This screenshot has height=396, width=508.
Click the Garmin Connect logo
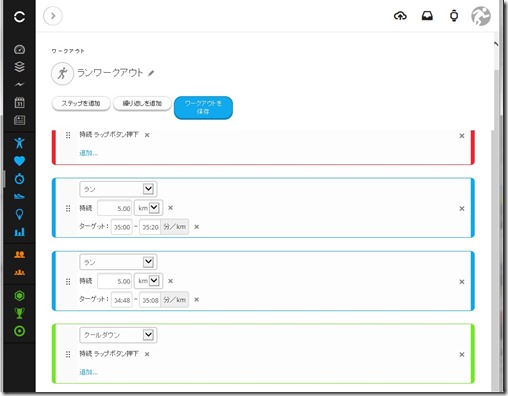pos(19,16)
